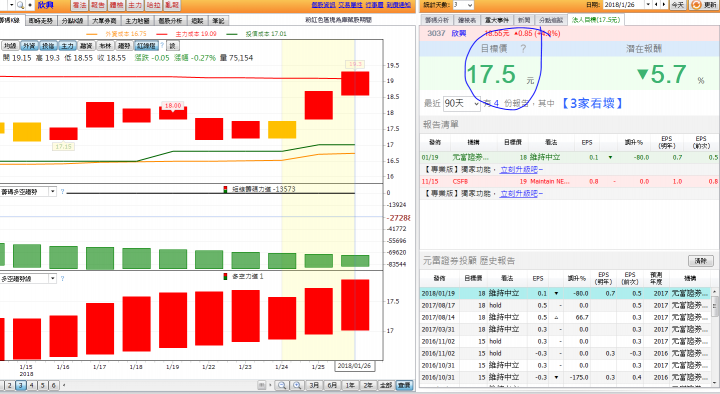Open the small dropdown arrow before search icon
This screenshot has height=394, width=720.
(x=11, y=5)
